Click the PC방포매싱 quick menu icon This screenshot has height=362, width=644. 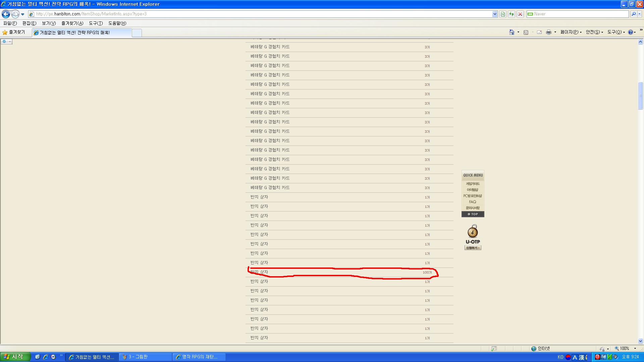pos(472,196)
